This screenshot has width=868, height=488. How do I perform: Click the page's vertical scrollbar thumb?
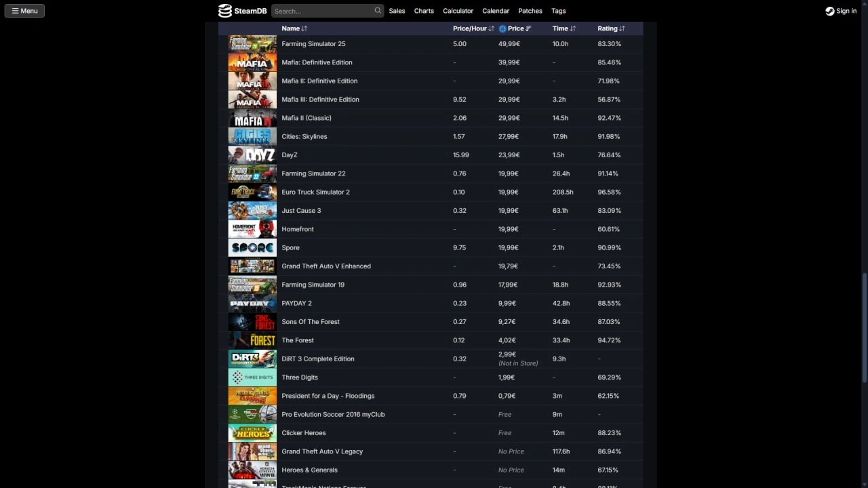[864, 328]
